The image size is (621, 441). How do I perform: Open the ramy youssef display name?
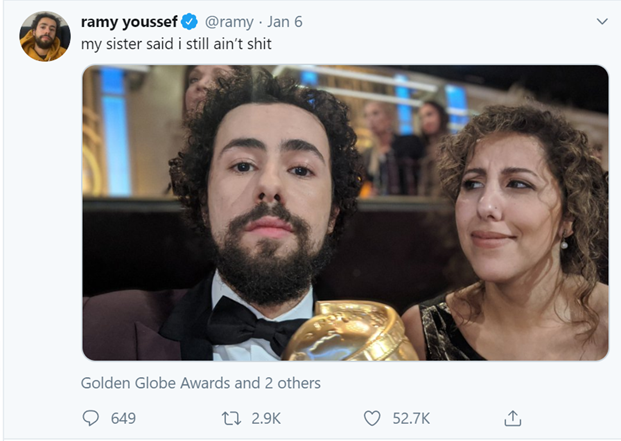[x=130, y=21]
